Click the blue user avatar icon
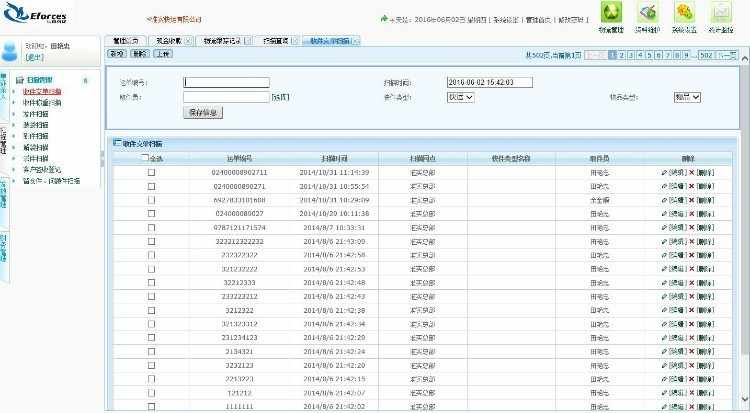This screenshot has height=413, width=750. pyautogui.click(x=9, y=51)
